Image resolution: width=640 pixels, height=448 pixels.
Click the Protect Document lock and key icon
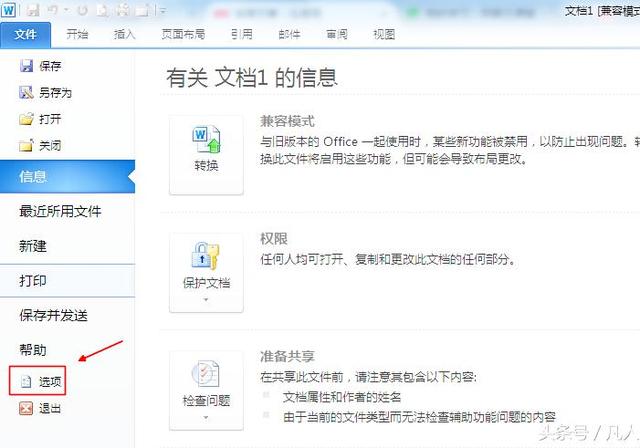(206, 256)
